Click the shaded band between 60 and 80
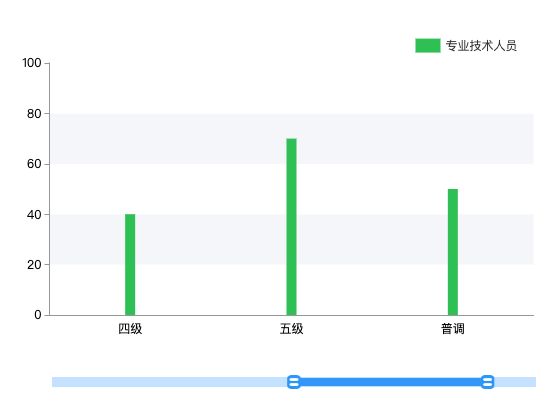 click(292, 139)
